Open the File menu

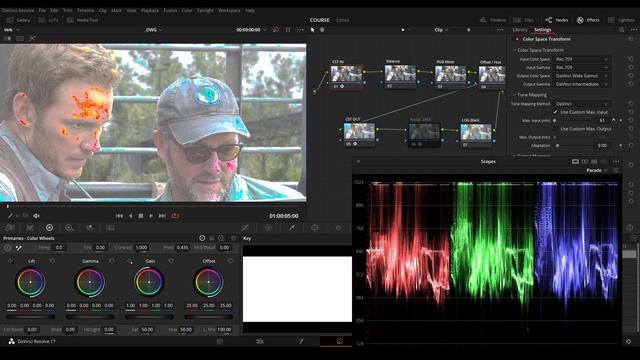[42, 10]
